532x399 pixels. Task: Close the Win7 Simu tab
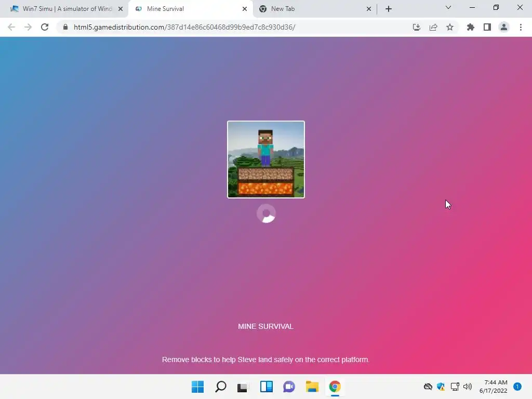tap(121, 9)
